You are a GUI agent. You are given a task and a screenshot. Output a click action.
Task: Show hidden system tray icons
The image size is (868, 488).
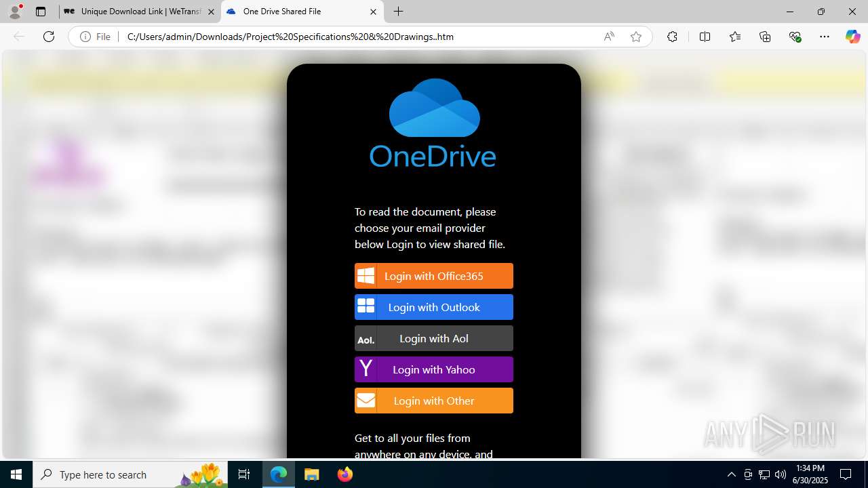coord(731,474)
